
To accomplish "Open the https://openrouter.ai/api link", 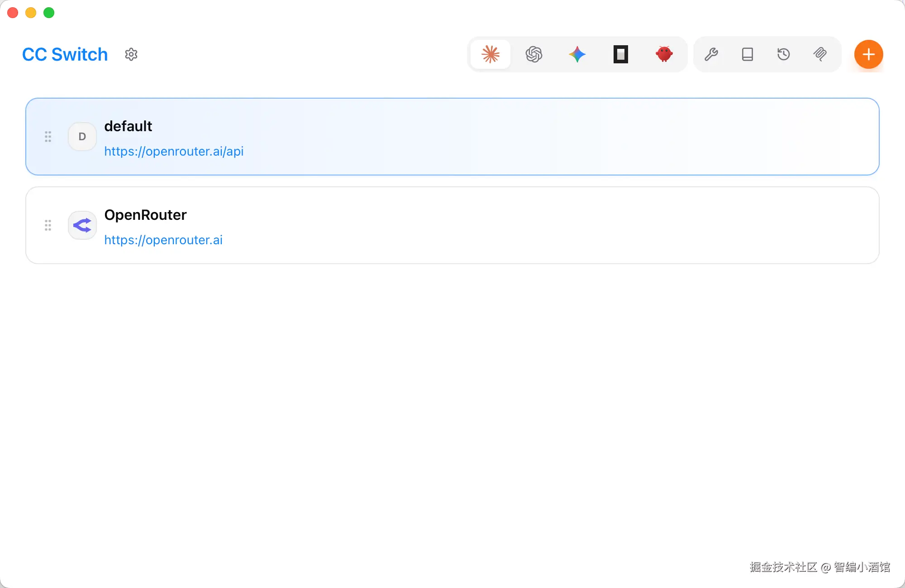I will (x=174, y=151).
